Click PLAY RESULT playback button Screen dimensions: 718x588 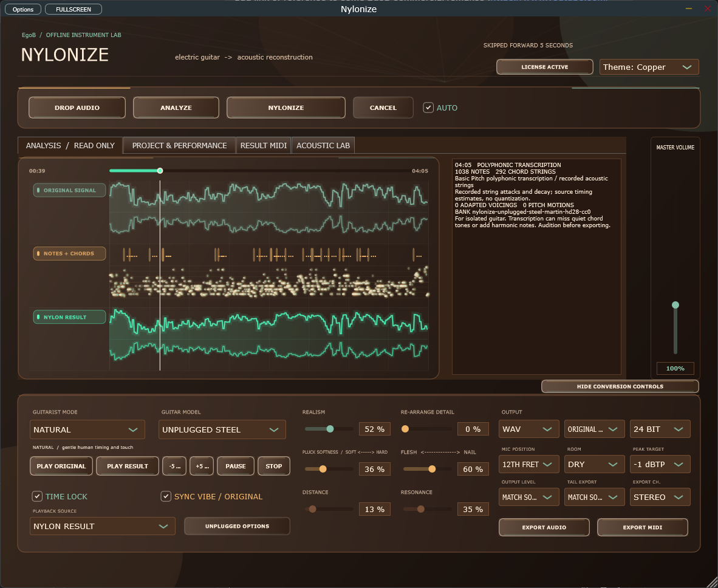coord(128,466)
